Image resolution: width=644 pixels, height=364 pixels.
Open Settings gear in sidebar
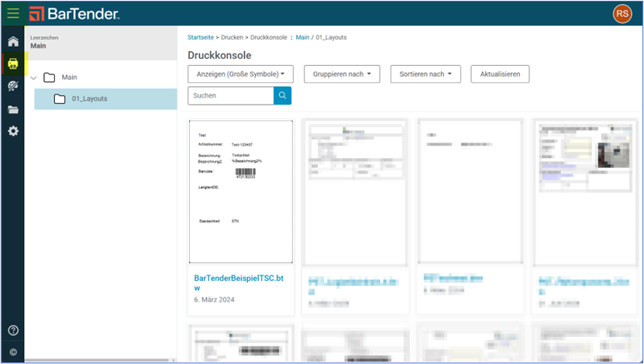tap(12, 132)
